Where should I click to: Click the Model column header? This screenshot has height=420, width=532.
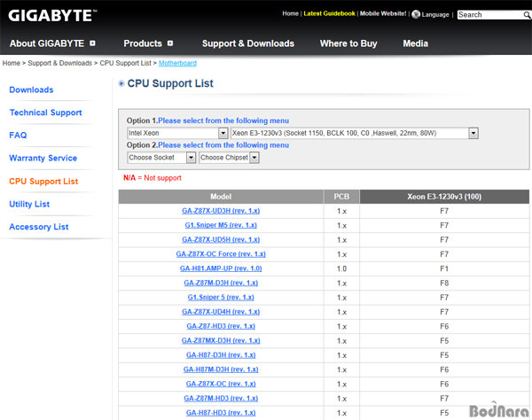click(221, 197)
